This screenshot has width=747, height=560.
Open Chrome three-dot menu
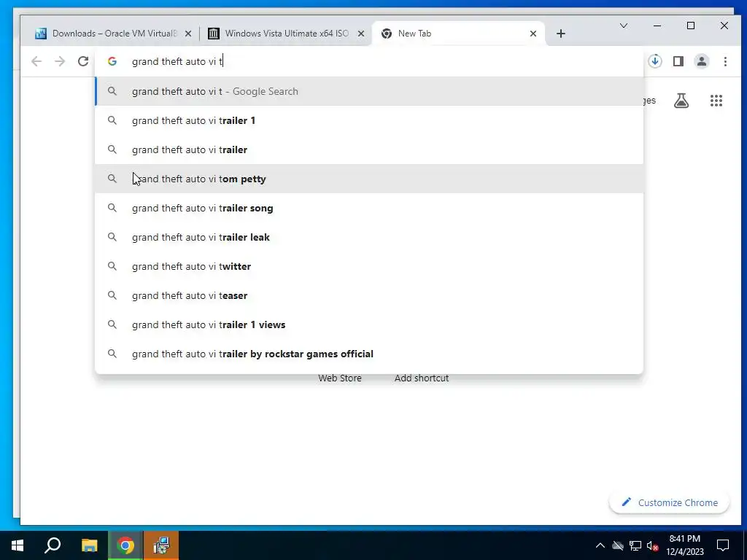(725, 61)
